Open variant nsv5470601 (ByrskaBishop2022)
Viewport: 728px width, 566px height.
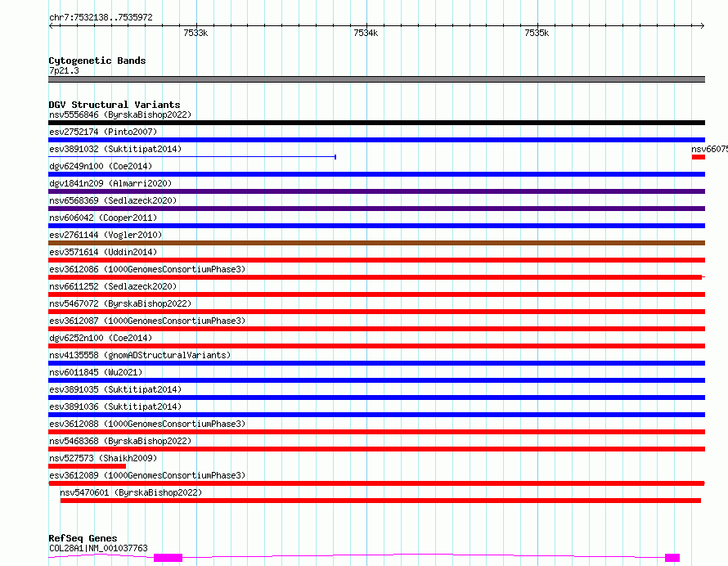point(131,492)
